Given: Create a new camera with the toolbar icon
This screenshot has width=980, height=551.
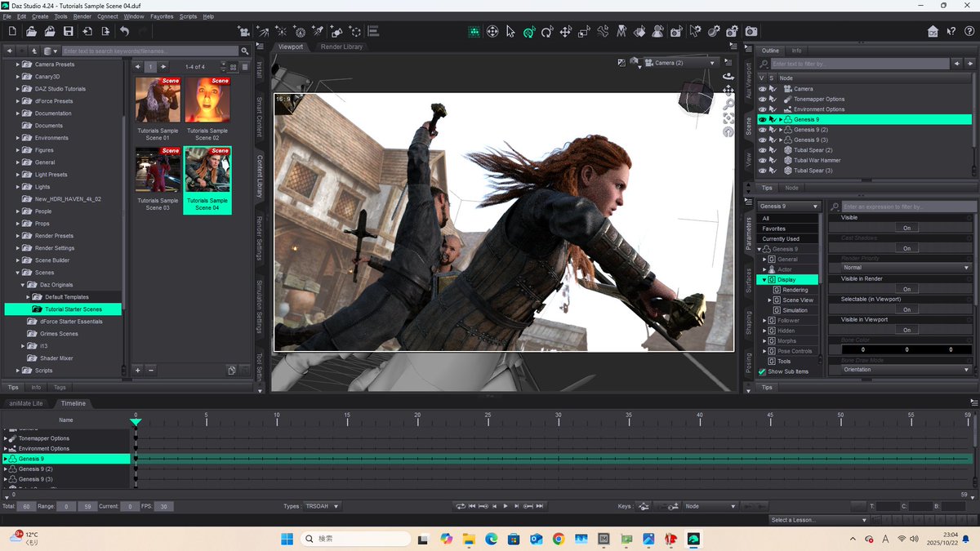Looking at the screenshot, I should click(x=243, y=32).
